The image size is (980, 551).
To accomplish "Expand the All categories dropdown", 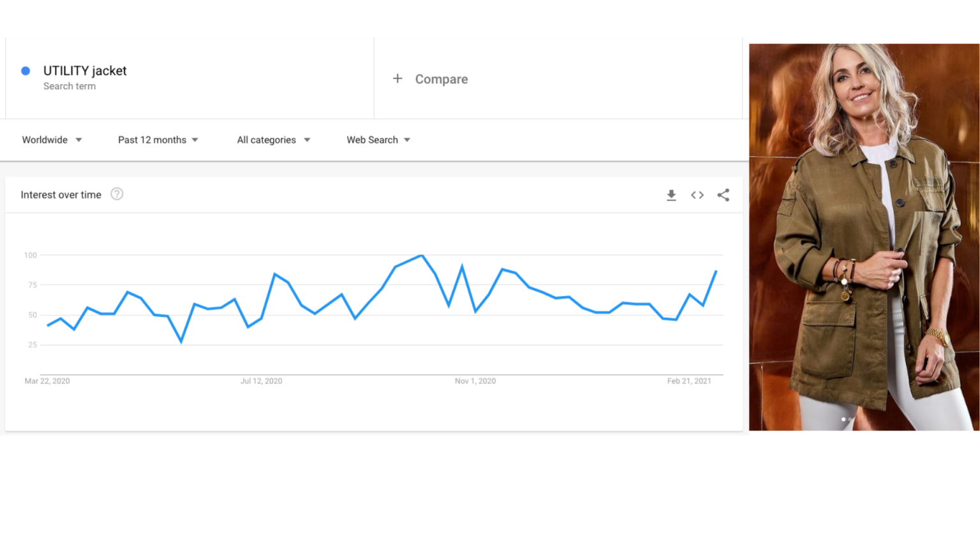I will 274,140.
